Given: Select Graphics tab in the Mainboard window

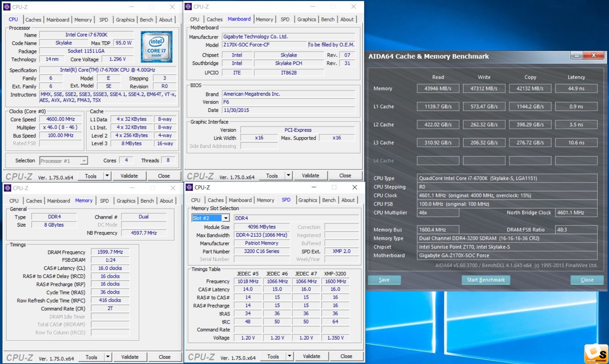Looking at the screenshot, I should click(307, 19).
